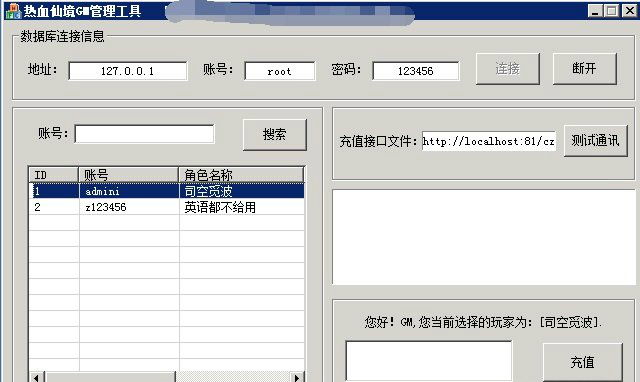Select the ID 1 cell
The image size is (640, 382).
(54, 191)
